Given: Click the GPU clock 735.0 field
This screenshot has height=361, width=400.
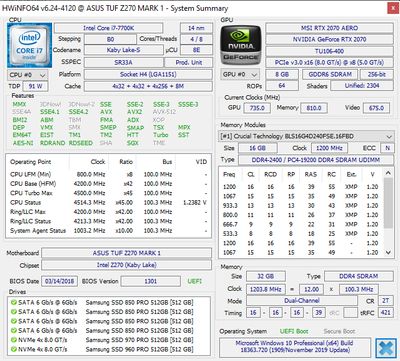Looking at the screenshot, I should pos(257,108).
